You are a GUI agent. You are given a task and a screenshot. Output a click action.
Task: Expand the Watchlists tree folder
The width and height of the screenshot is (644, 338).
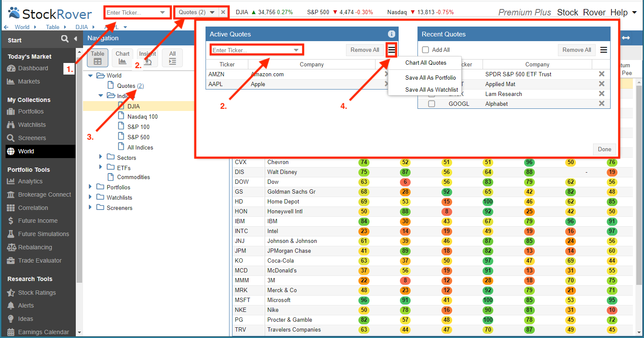point(90,197)
